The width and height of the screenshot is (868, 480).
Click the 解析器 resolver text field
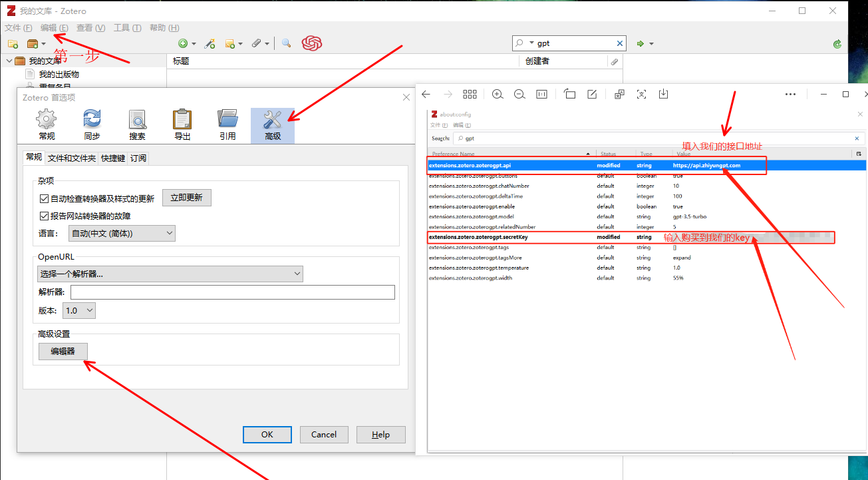click(232, 292)
